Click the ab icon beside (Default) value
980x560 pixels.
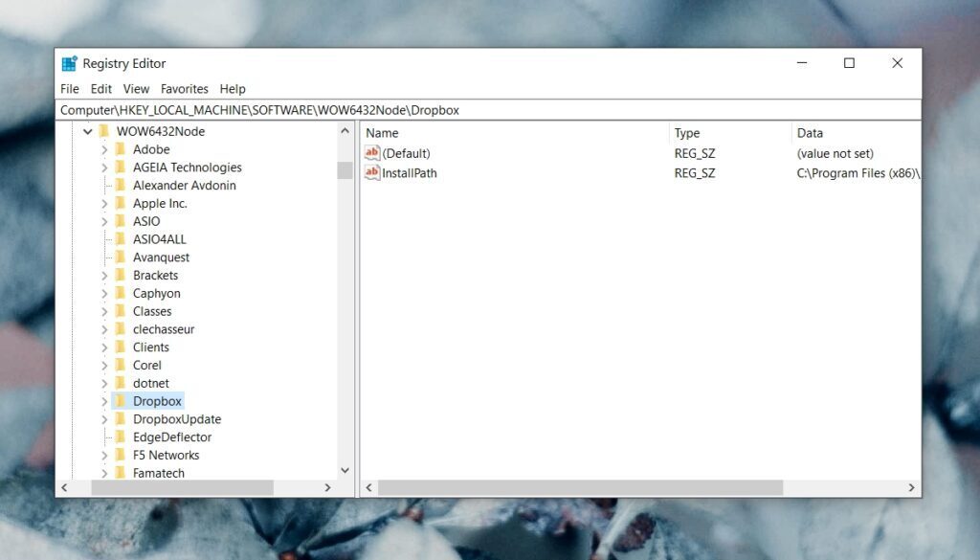(373, 153)
